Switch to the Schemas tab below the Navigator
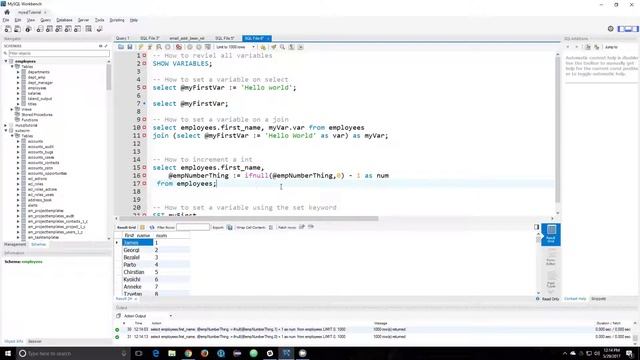This screenshot has height=360, width=640. tap(38, 244)
